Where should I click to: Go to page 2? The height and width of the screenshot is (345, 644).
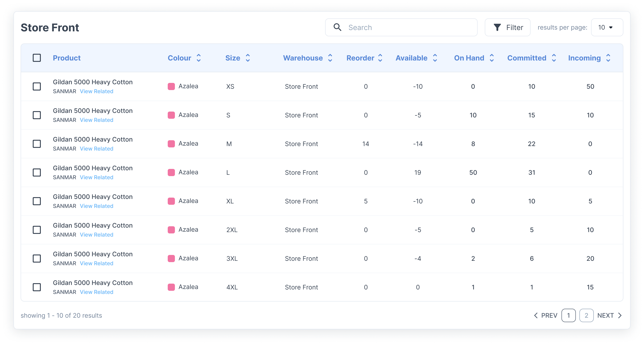[586, 315]
